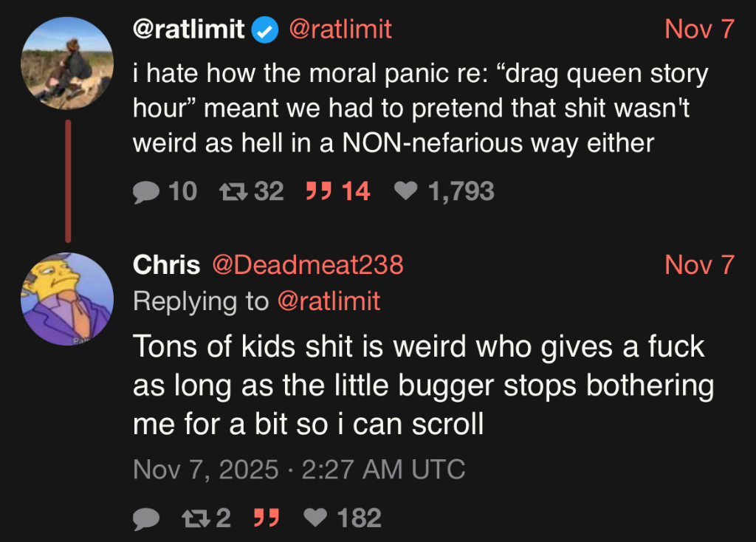
Task: Open ratlimit's profile picture
Action: 66,64
